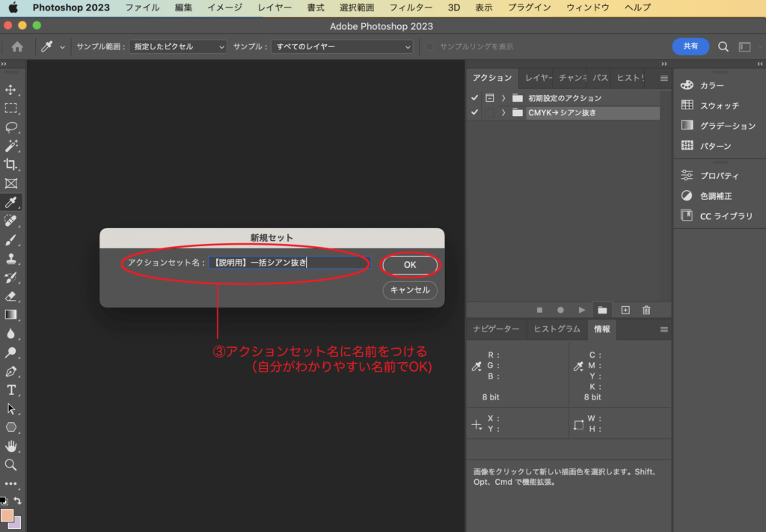Click the foreground color swatch
This screenshot has width=766, height=532.
coord(7,516)
